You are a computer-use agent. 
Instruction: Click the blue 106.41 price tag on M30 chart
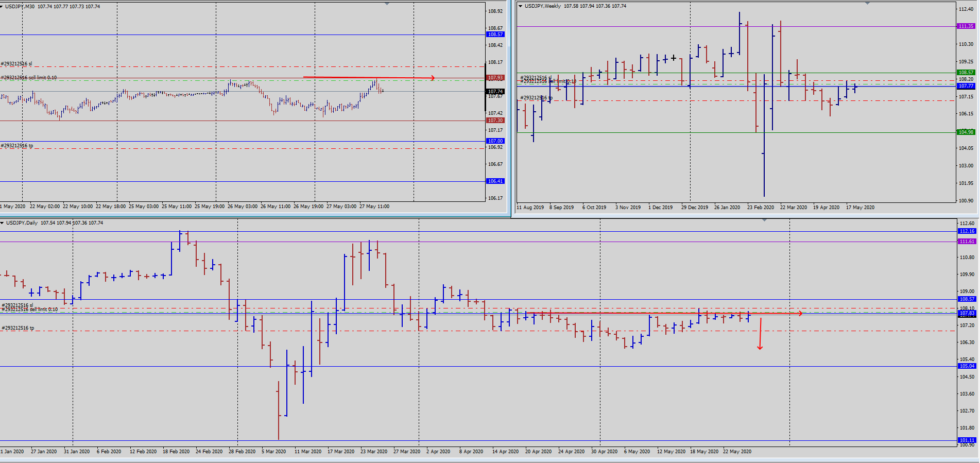495,181
